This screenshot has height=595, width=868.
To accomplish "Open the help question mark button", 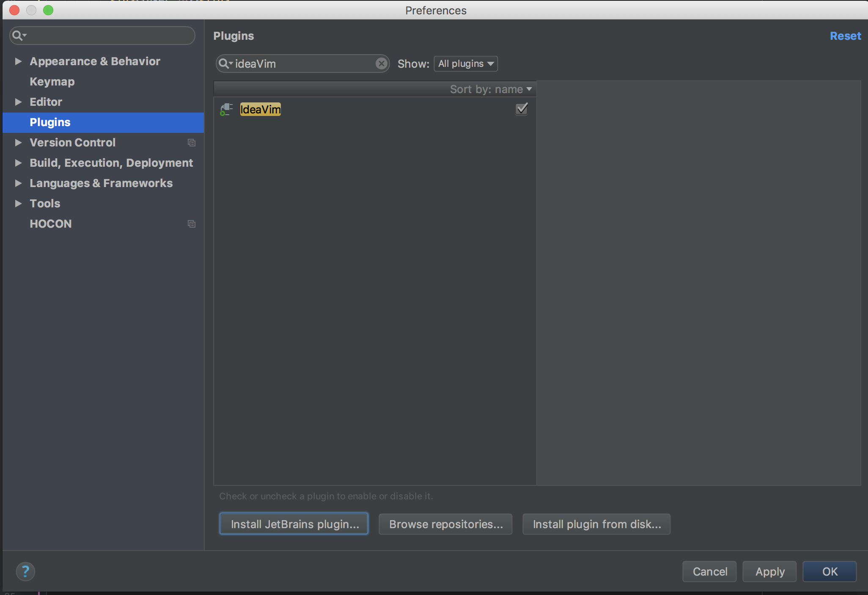I will [25, 571].
